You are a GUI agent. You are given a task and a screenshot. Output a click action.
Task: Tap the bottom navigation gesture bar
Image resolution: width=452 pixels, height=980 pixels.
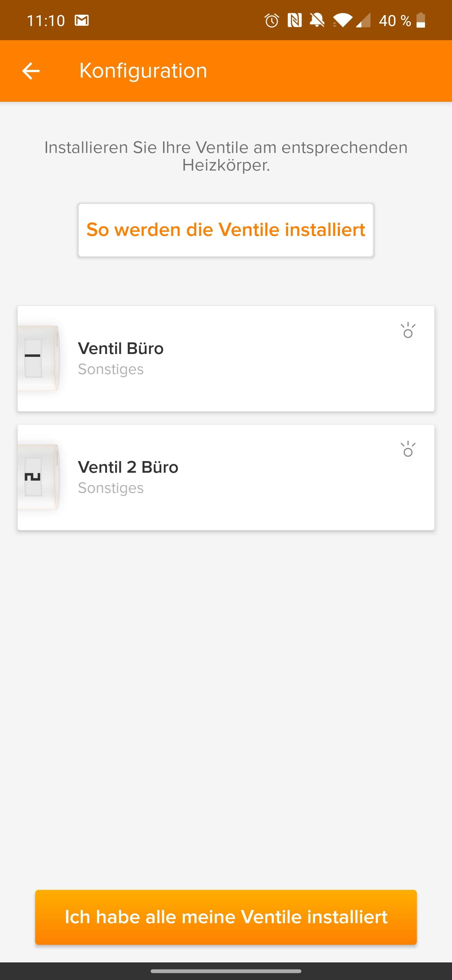[x=226, y=971]
